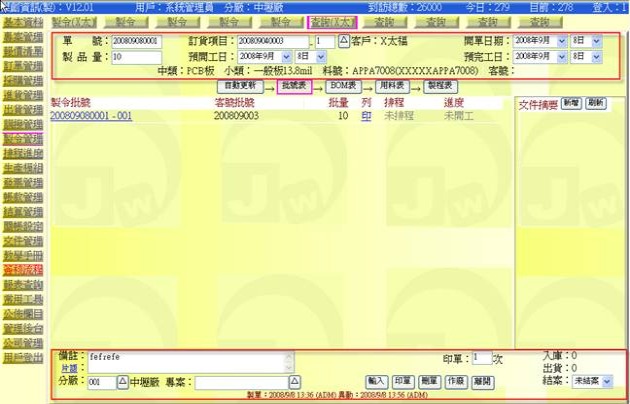Click the BOM表 button

[344, 86]
